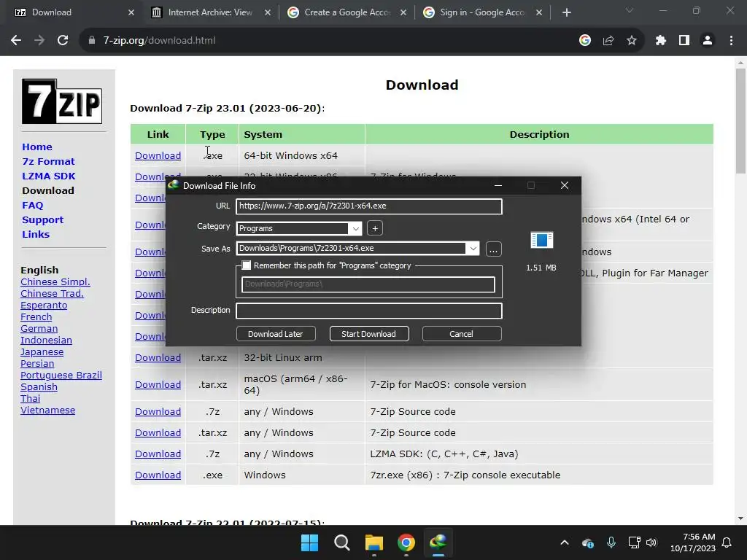
Task: Reload the 7-zip download page
Action: pyautogui.click(x=63, y=41)
